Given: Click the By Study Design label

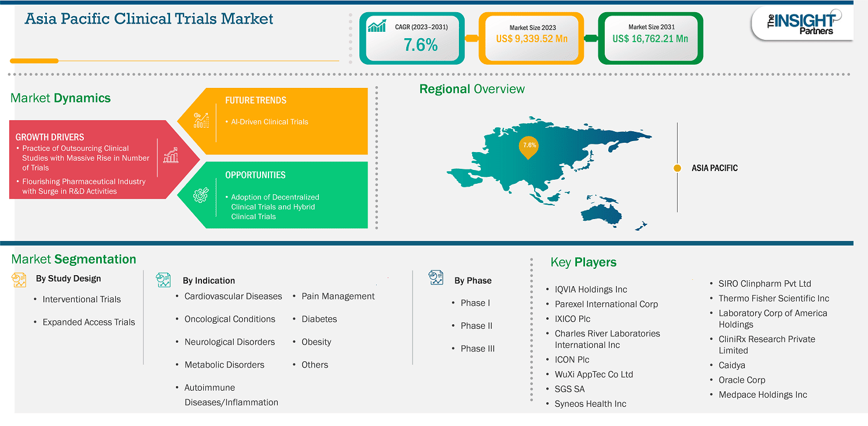Looking at the screenshot, I should click(68, 279).
